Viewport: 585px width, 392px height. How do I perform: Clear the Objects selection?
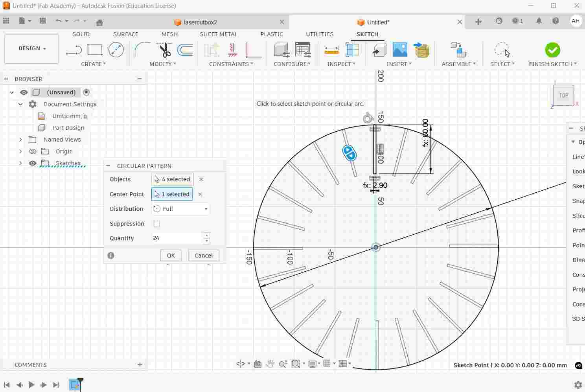tap(201, 179)
